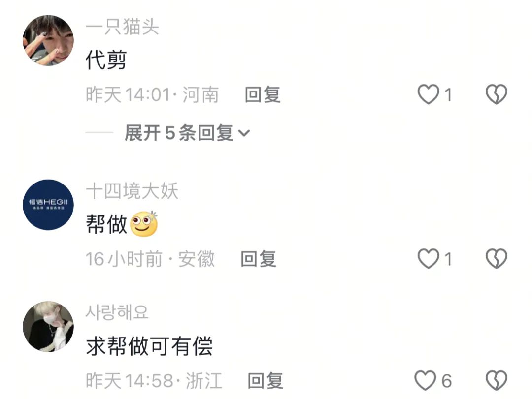The width and height of the screenshot is (532, 399).
Task: Like the 代剪 comment
Action: tap(428, 94)
